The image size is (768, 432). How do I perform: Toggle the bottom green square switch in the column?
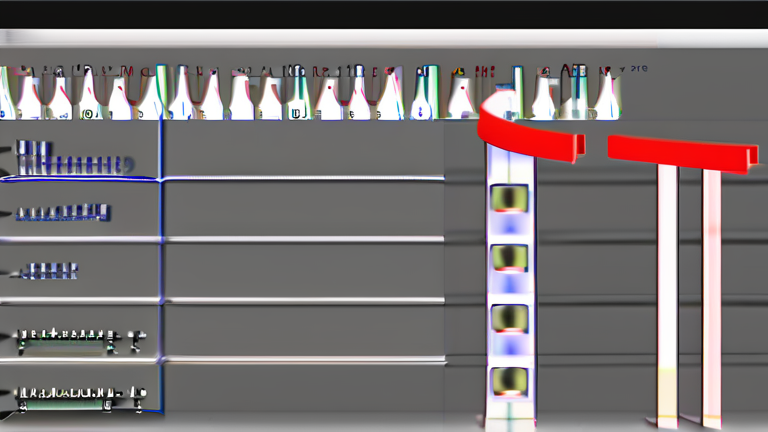[x=509, y=382]
